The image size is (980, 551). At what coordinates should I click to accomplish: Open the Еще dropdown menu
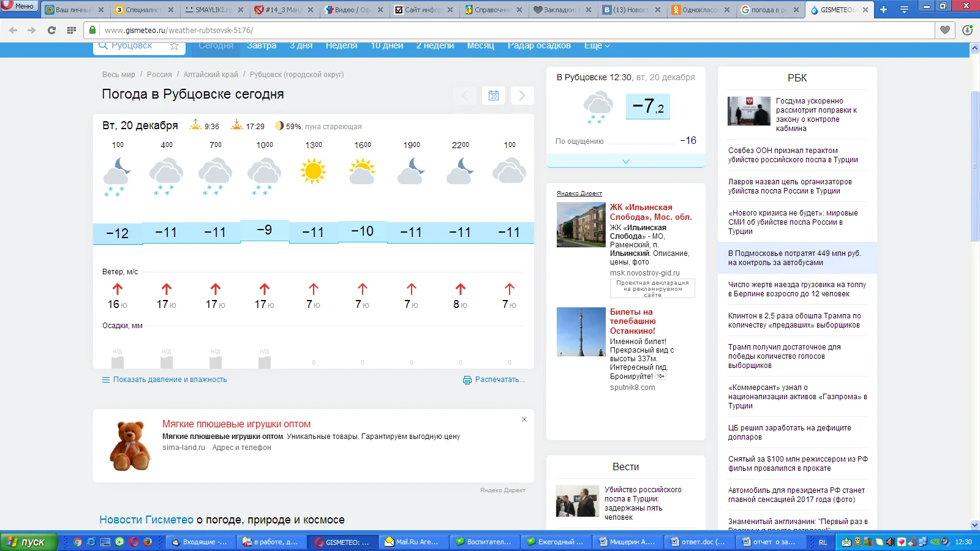pyautogui.click(x=597, y=46)
